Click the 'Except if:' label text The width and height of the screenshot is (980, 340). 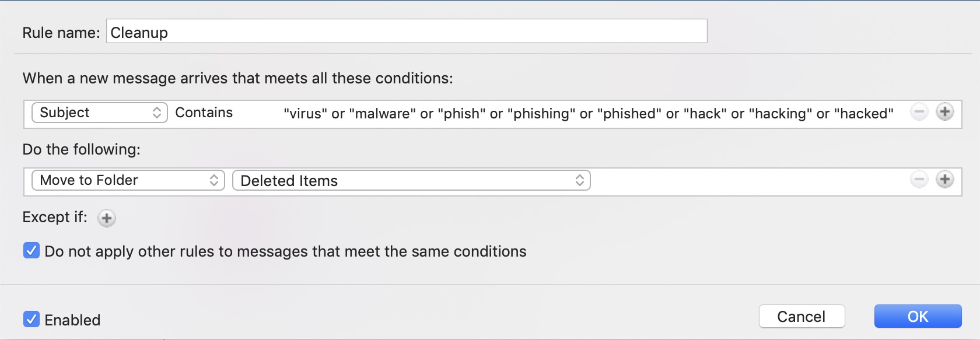pos(55,217)
